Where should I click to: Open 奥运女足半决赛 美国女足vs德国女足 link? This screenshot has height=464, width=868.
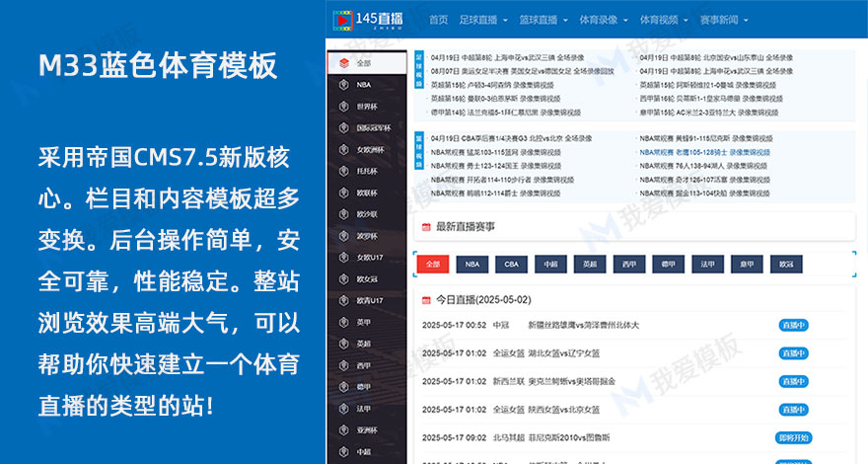point(523,71)
